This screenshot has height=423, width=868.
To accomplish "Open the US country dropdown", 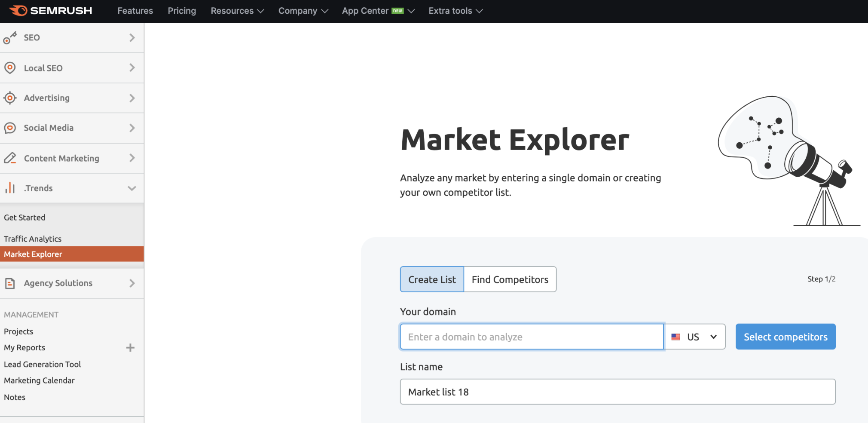I will pyautogui.click(x=695, y=337).
